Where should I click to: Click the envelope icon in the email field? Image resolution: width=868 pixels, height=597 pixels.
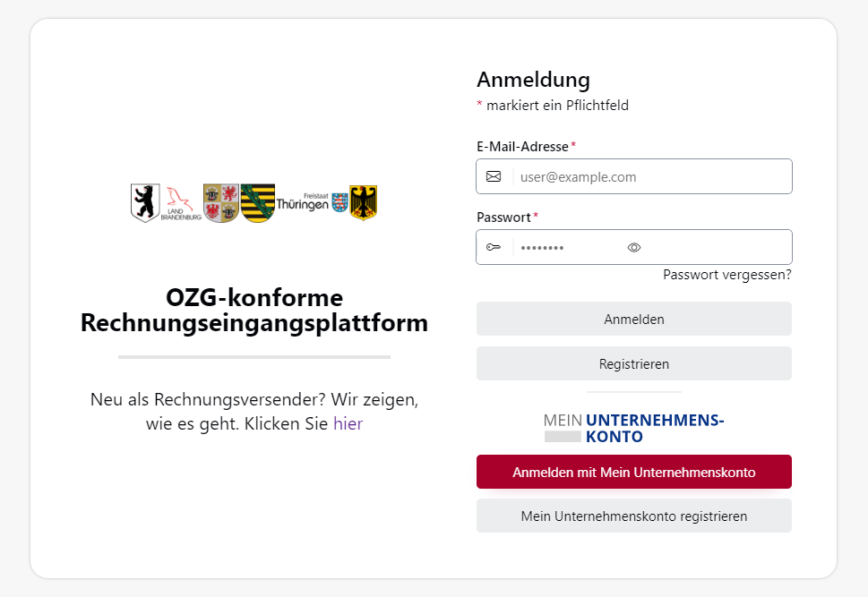click(494, 176)
